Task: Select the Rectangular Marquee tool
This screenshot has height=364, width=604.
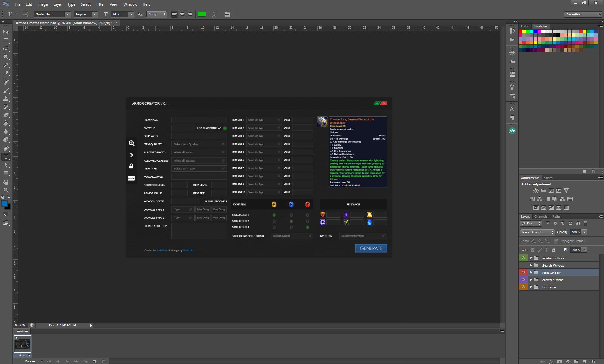Action: [6, 41]
